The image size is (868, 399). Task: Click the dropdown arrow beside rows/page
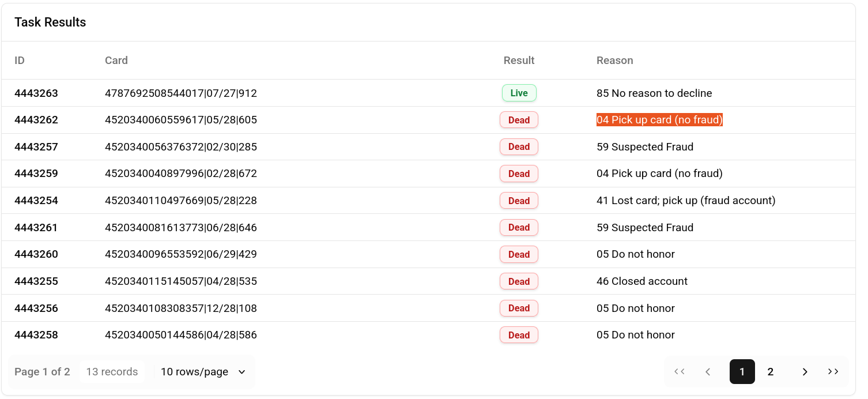(242, 372)
